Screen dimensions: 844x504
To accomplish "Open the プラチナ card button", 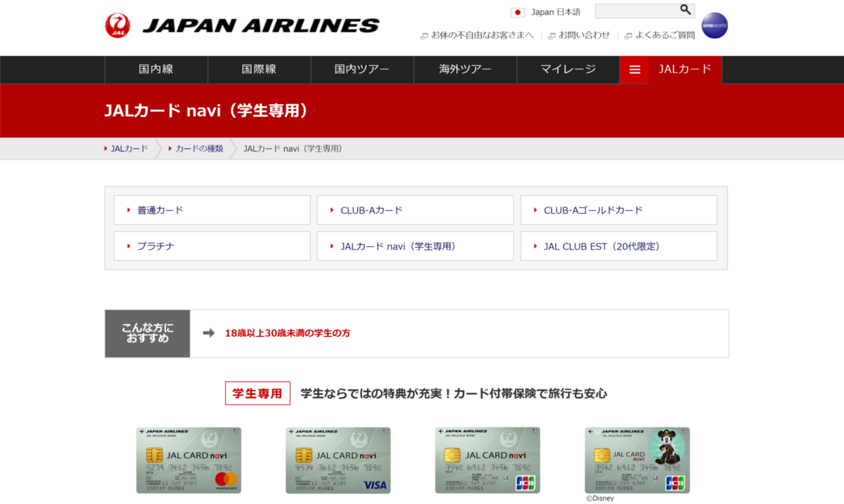I will (212, 246).
